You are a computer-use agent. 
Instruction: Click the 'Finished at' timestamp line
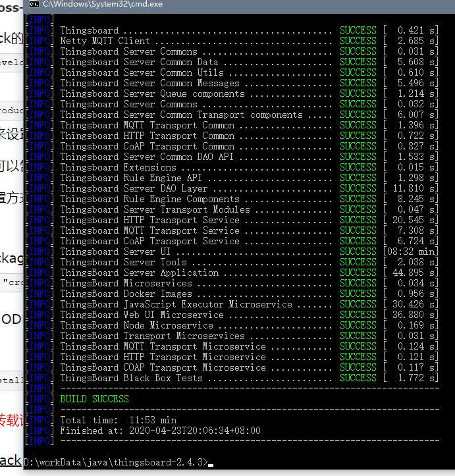click(160, 431)
